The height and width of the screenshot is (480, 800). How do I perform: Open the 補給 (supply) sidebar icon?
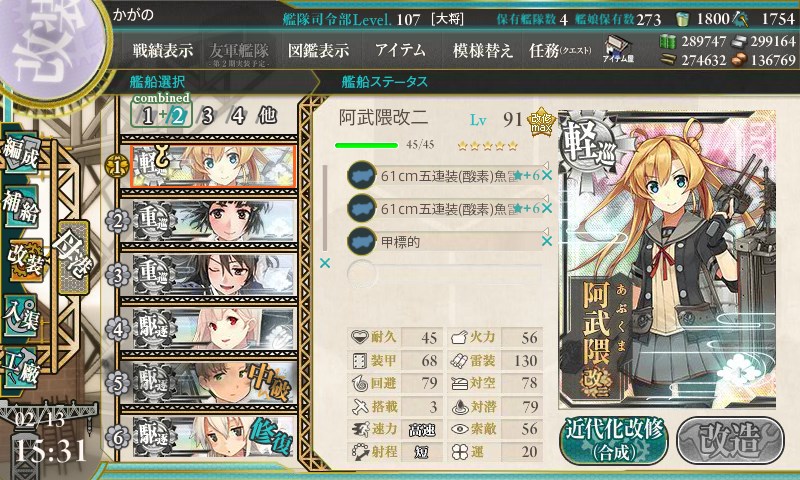point(21,207)
